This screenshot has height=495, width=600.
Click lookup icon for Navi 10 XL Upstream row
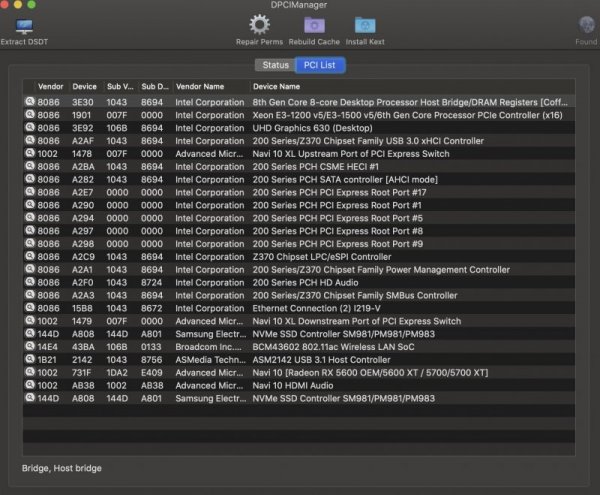pyautogui.click(x=30, y=153)
